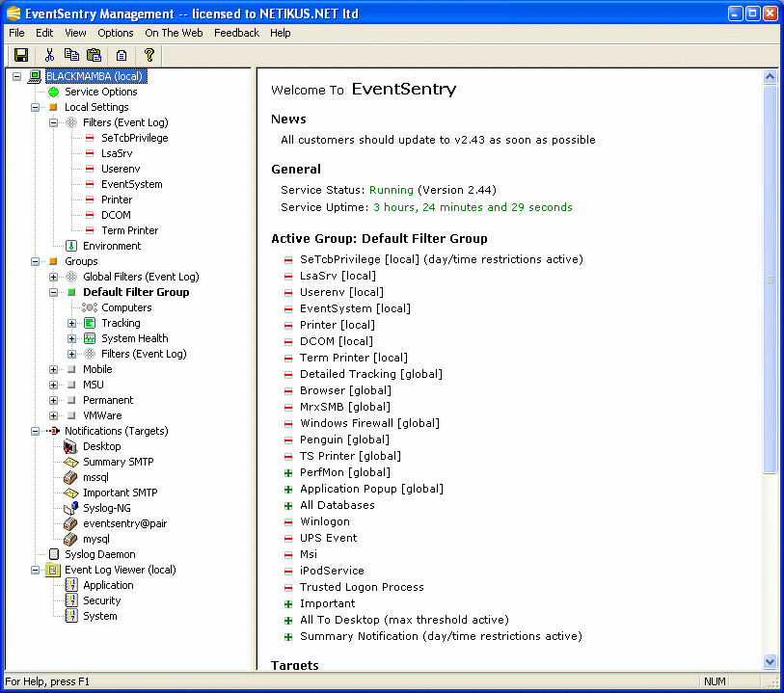Select the LsaSrv filter in tree
Viewport: 784px width, 693px height.
[117, 153]
